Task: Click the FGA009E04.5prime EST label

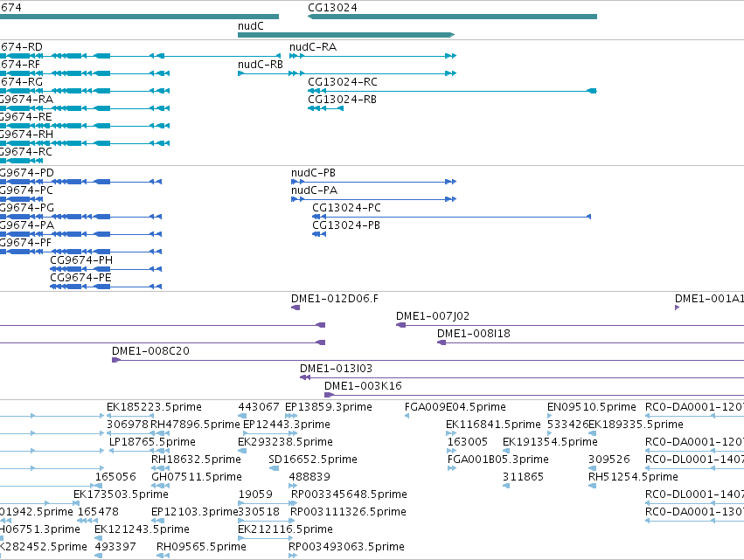Action: pyautogui.click(x=455, y=407)
